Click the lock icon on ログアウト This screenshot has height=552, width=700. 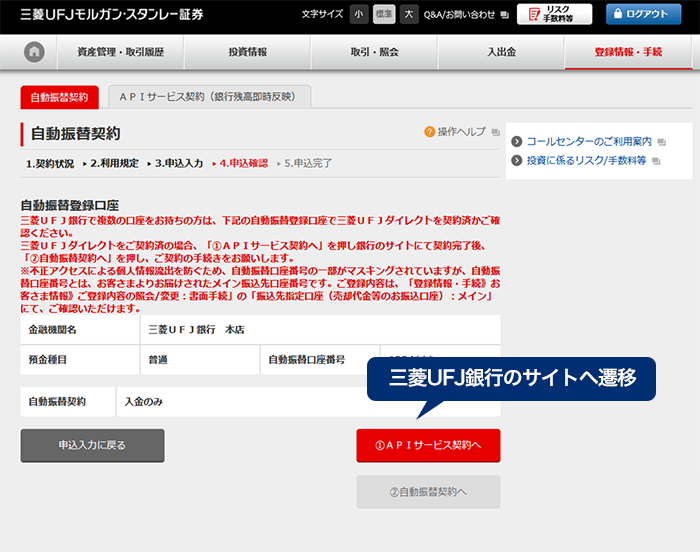tap(618, 13)
